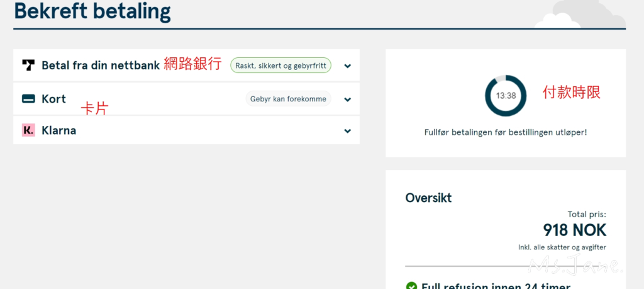Click the Kort credit card icon
Screen dimensions: 644x289
(28, 99)
